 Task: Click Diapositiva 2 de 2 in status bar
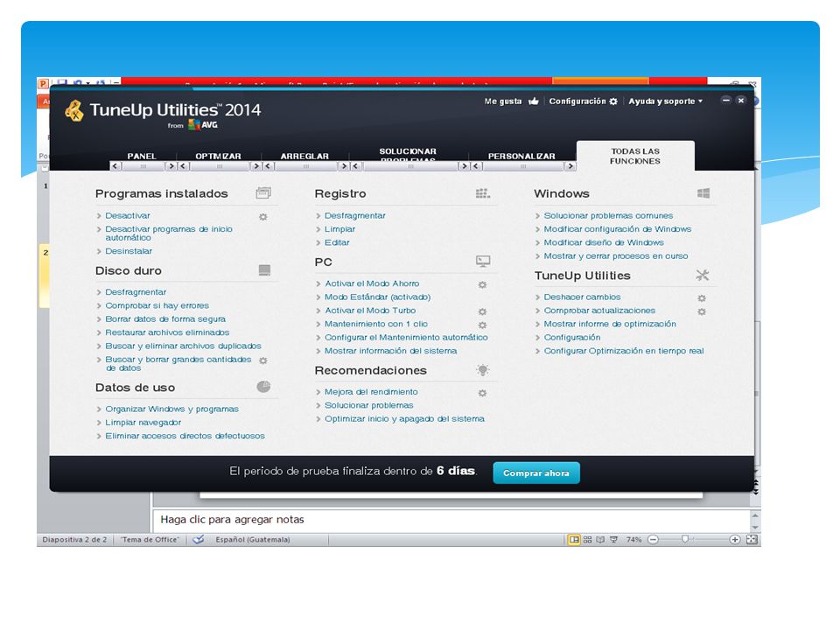(x=74, y=540)
